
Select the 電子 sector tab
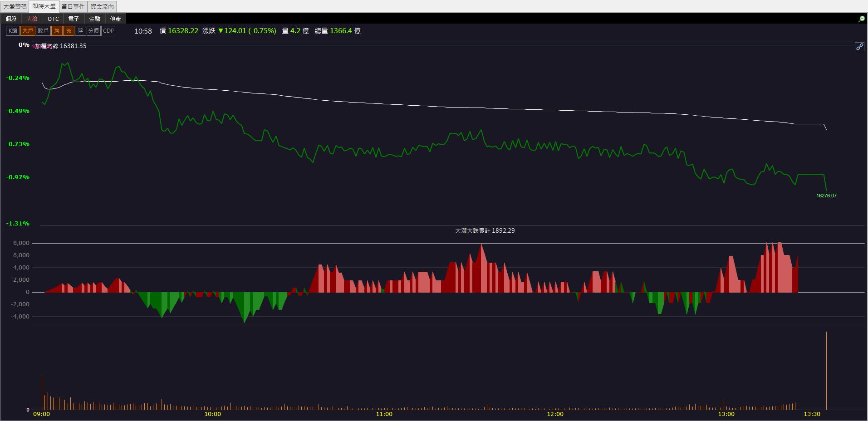pyautogui.click(x=74, y=19)
